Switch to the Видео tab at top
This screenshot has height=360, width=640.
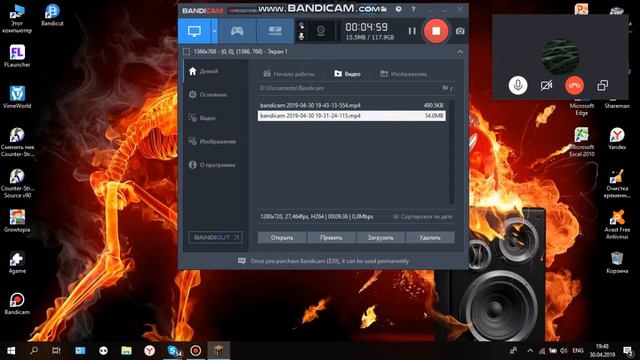[x=347, y=74]
